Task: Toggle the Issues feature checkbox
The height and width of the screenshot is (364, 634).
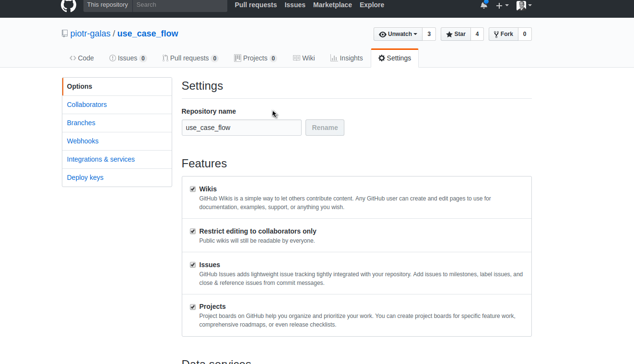Action: pos(193,265)
